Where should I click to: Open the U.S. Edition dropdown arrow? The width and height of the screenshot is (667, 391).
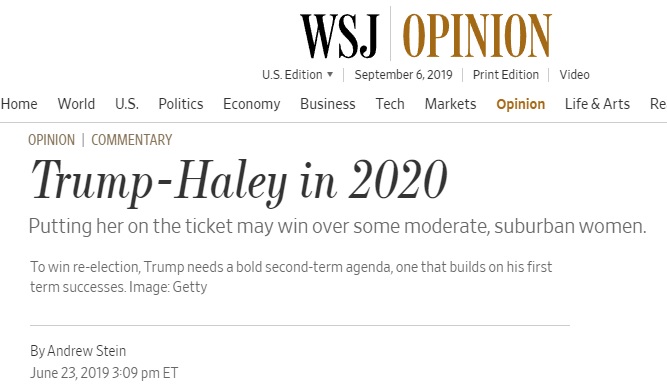330,74
